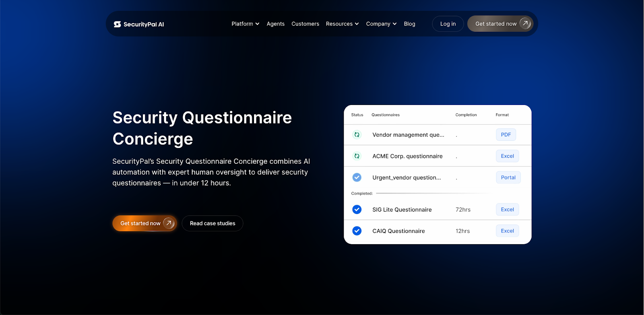Image resolution: width=644 pixels, height=315 pixels.
Task: Open the Customers page
Action: coord(305,24)
